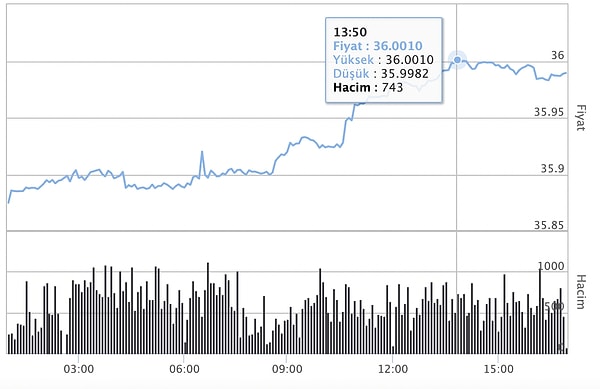This screenshot has height=389, width=600.
Task: Click the Fiyat : 36.0010 tooltip line
Action: coord(378,46)
